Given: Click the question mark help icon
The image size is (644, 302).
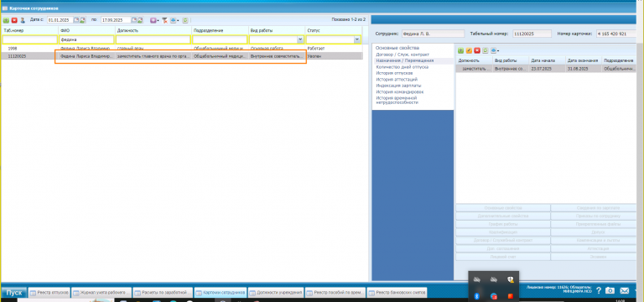Looking at the screenshot, I should 599,290.
